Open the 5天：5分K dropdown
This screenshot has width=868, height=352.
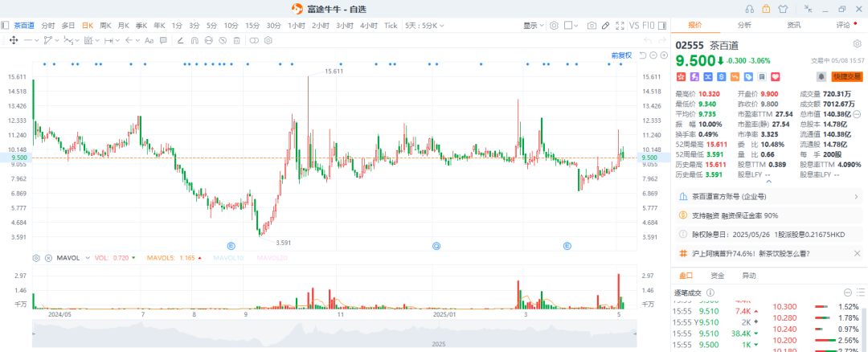(424, 26)
